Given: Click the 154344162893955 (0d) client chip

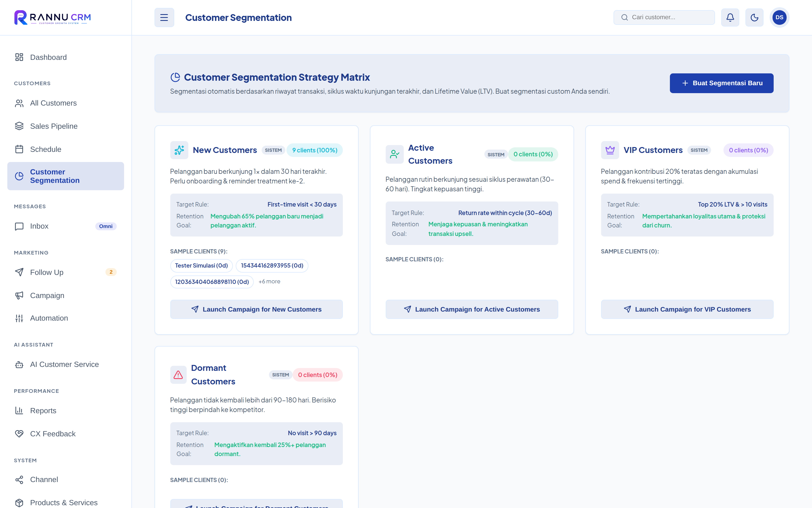Looking at the screenshot, I should 272,265.
